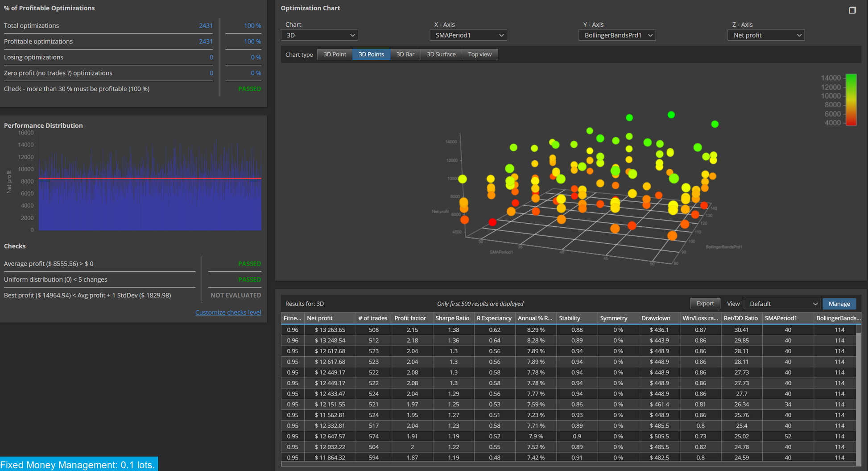Open the Y-Axis BollingerBandsPrd1 dropdown
This screenshot has height=471, width=868.
[x=617, y=35]
